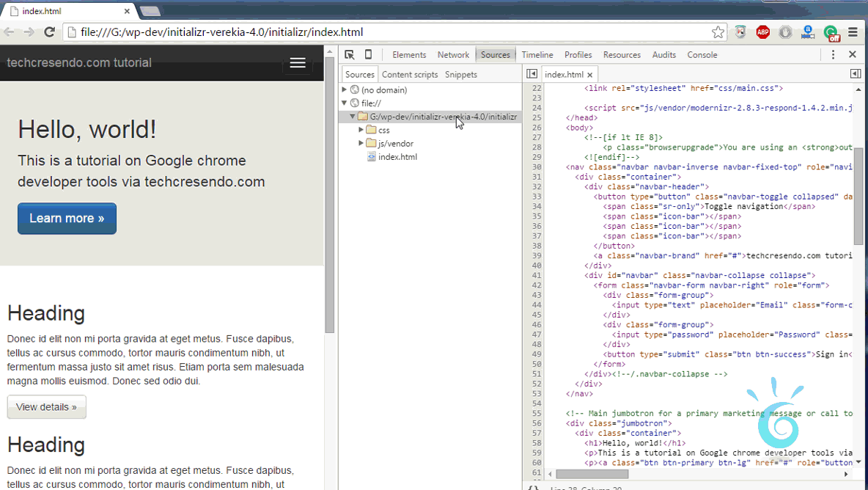Click the code editor scroll-down arrow
868x490 pixels.
click(x=858, y=462)
